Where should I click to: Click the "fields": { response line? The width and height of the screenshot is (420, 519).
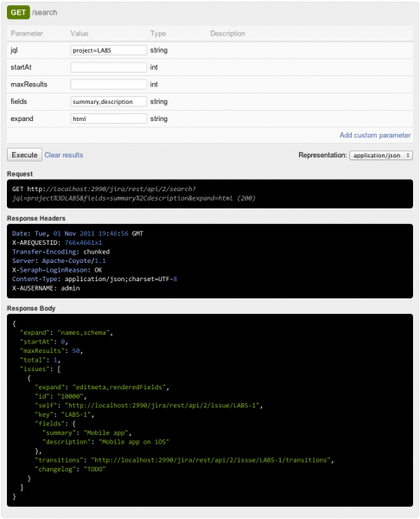pyautogui.click(x=55, y=424)
